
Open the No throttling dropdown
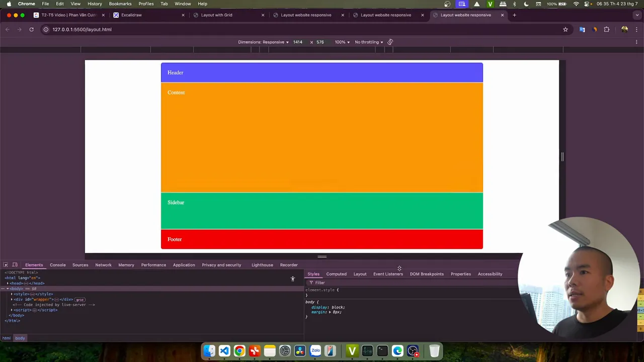pos(369,42)
